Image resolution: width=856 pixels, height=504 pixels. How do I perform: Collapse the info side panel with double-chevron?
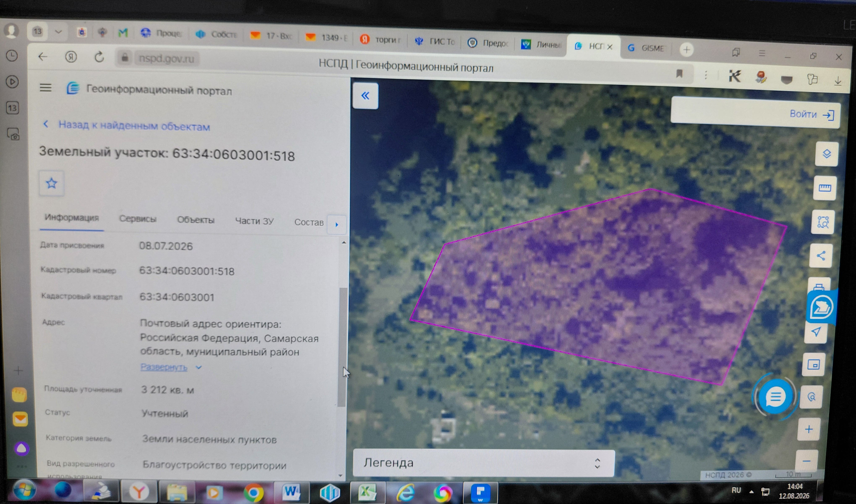pos(365,96)
